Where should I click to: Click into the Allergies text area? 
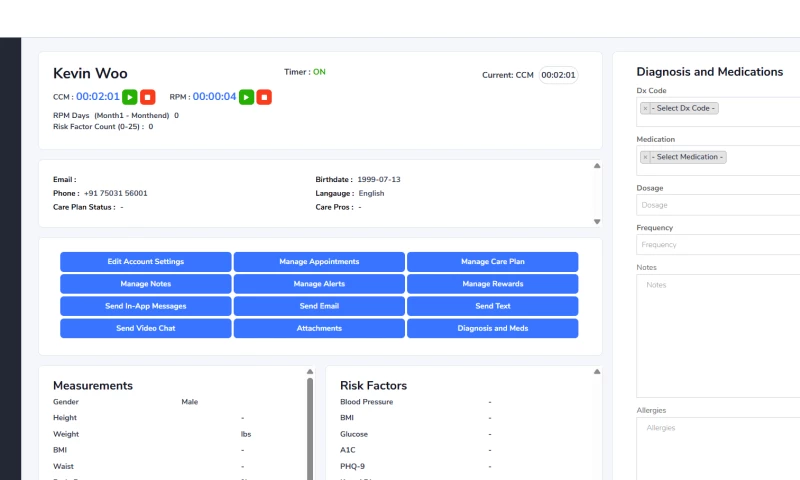[x=718, y=449]
